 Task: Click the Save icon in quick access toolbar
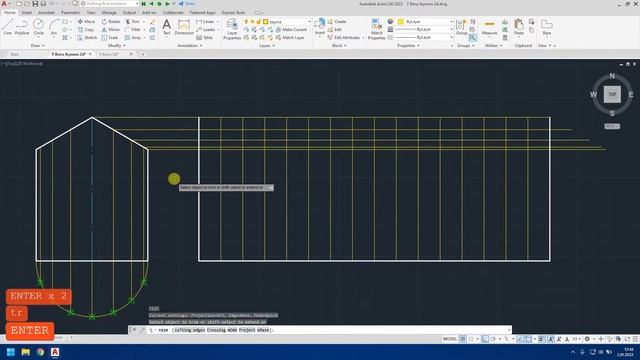[x=35, y=4]
